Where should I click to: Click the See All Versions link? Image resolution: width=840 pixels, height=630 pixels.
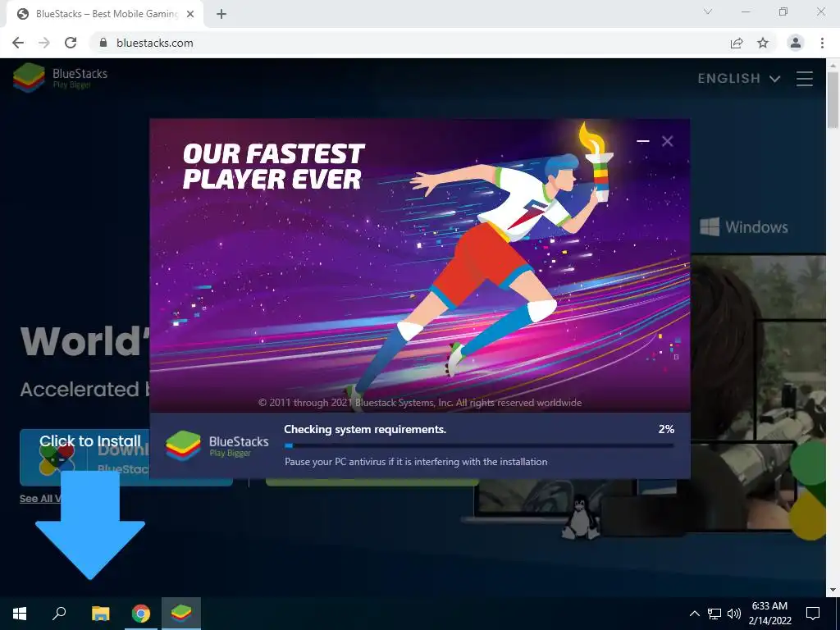coord(40,499)
